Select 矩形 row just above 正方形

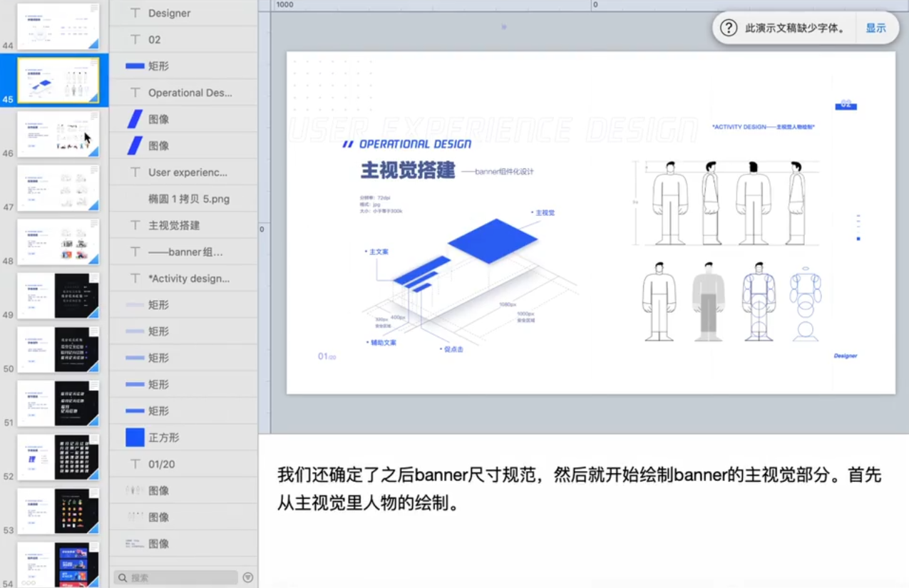[x=184, y=411]
